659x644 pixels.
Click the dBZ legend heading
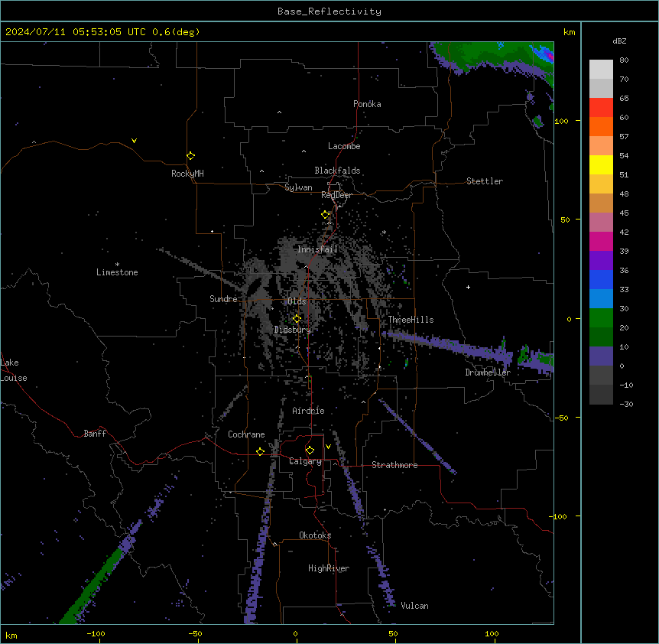coord(619,41)
